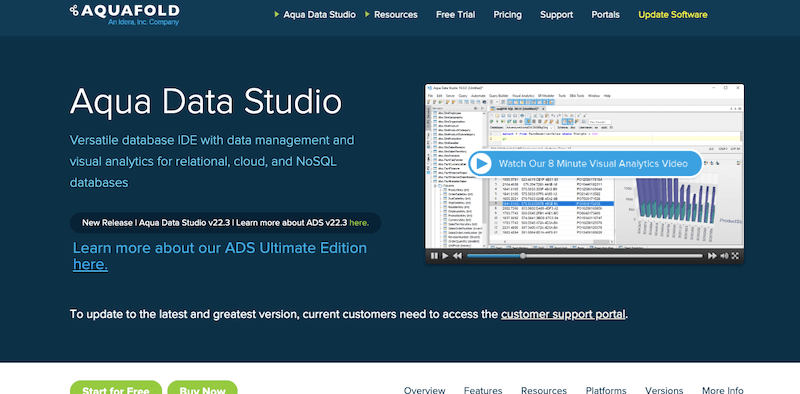Click the small play icon in player bar
This screenshot has width=800, height=394.
point(445,256)
